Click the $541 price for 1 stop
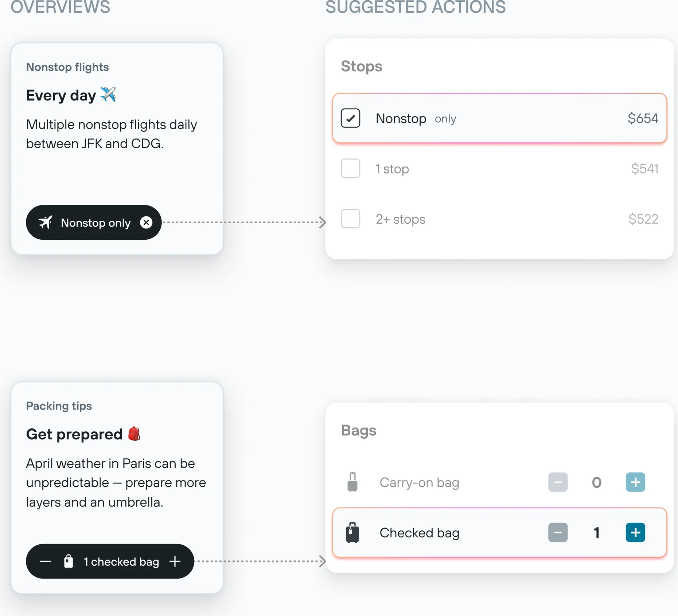Screen dimensions: 678x616 pos(644,168)
